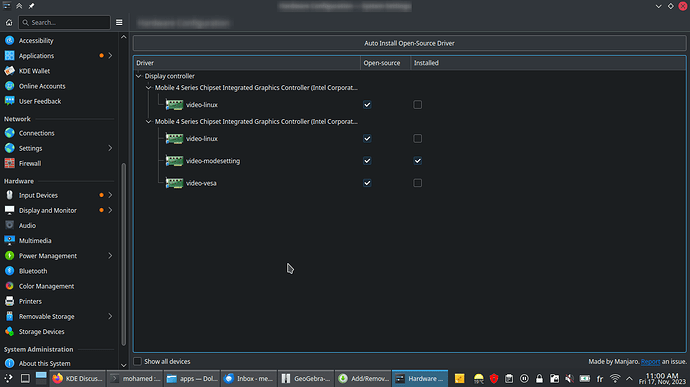Click the Printers icon in sidebar
The image size is (690, 387).
click(9, 301)
